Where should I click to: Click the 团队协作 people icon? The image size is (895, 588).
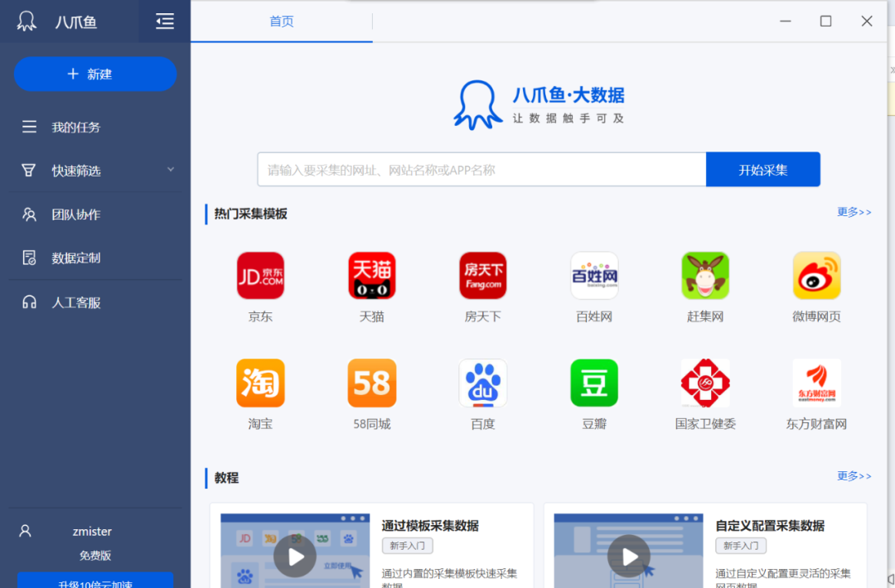click(x=29, y=214)
